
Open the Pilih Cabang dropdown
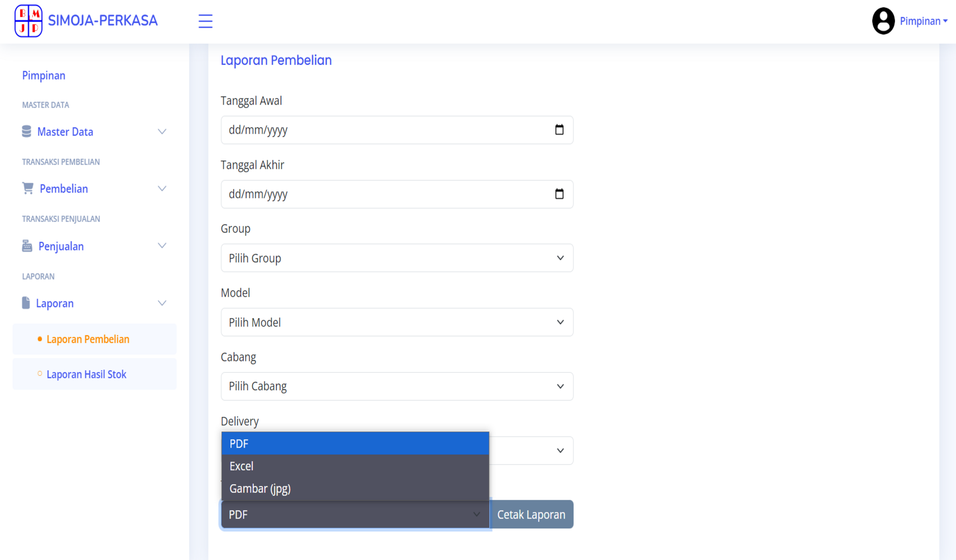[x=397, y=386]
